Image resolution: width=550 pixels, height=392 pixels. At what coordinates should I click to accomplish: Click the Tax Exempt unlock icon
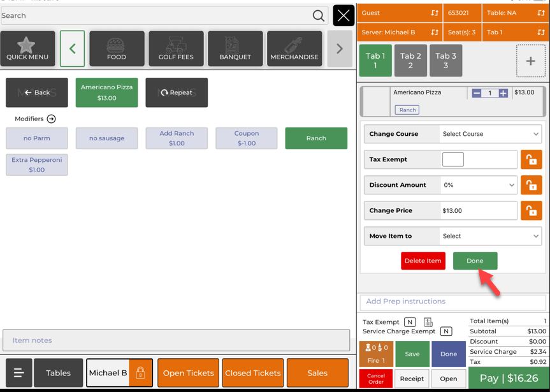531,159
